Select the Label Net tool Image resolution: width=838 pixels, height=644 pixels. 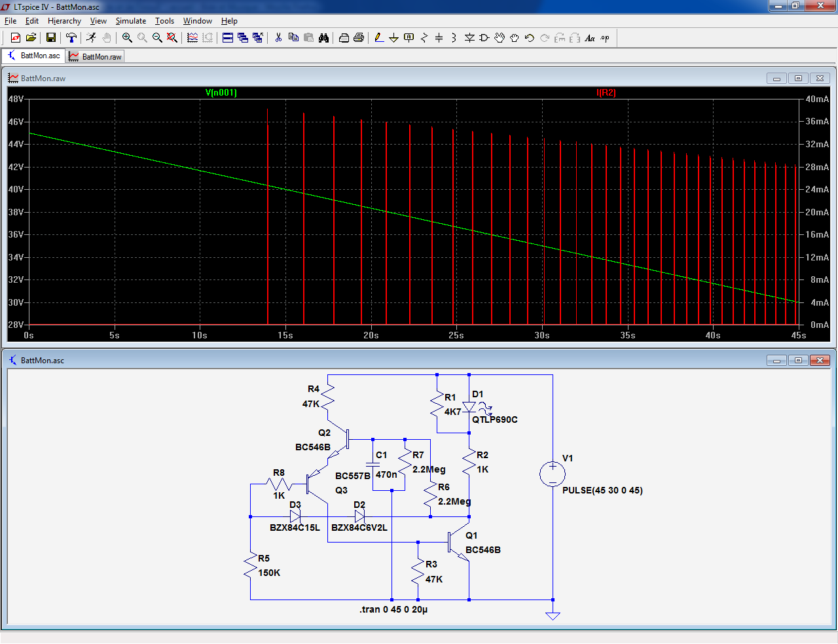409,38
